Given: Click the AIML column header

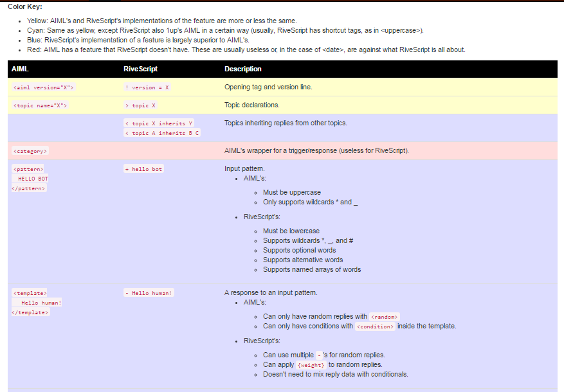Looking at the screenshot, I should point(20,69).
